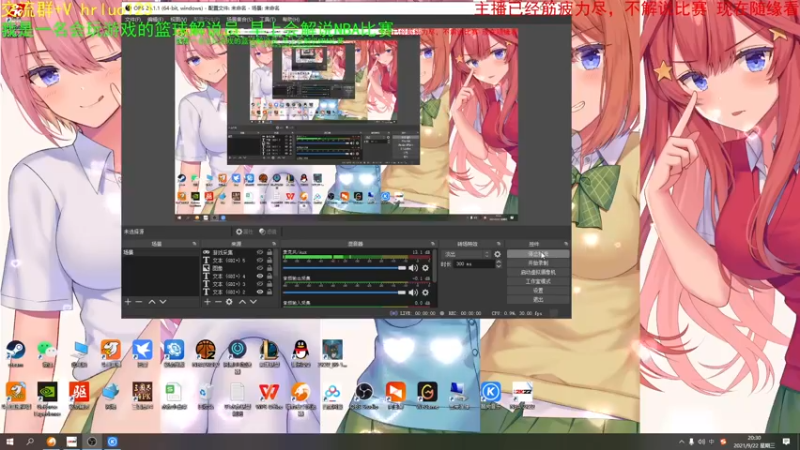
Task: Open the 文件 menu in OBS
Action: coord(133,19)
